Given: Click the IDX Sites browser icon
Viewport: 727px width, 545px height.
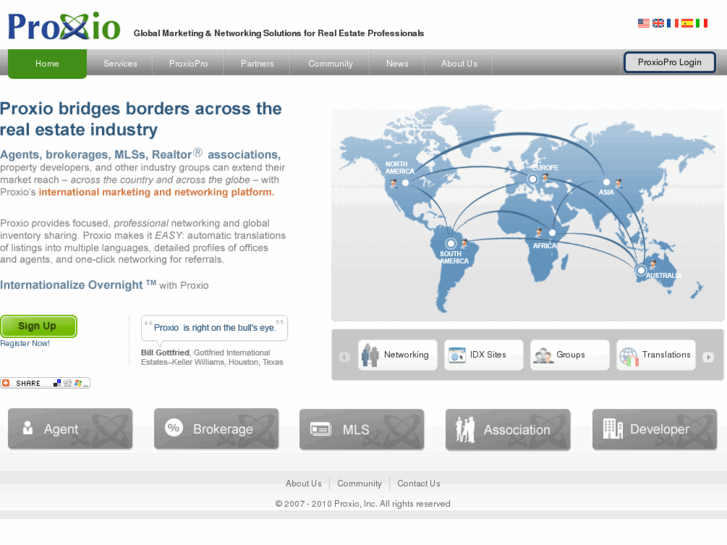Looking at the screenshot, I should coord(457,355).
